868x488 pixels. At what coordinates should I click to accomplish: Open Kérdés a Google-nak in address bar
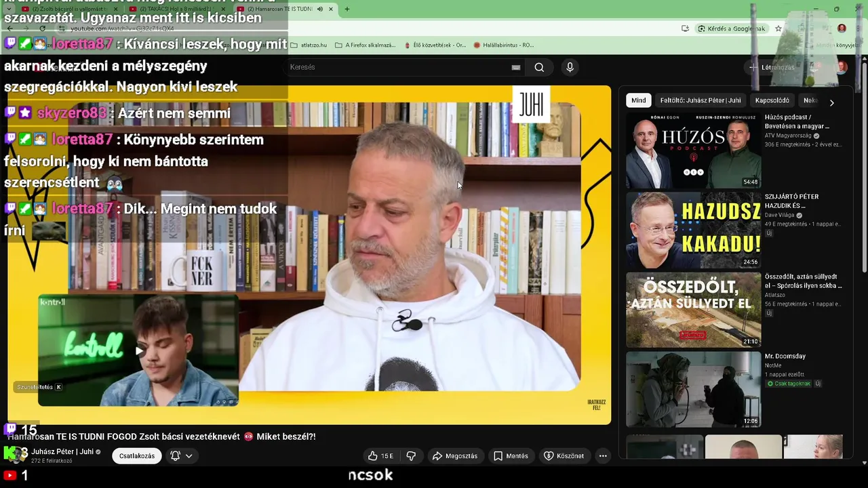point(732,28)
